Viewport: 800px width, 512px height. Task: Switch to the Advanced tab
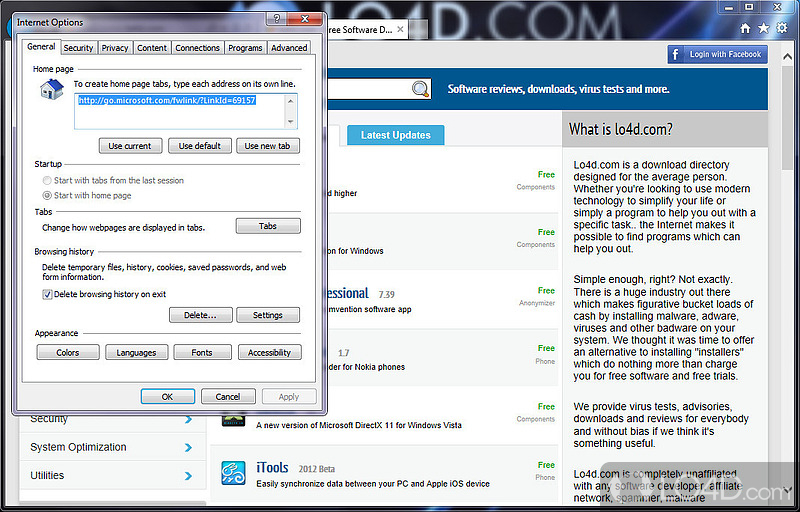[289, 48]
